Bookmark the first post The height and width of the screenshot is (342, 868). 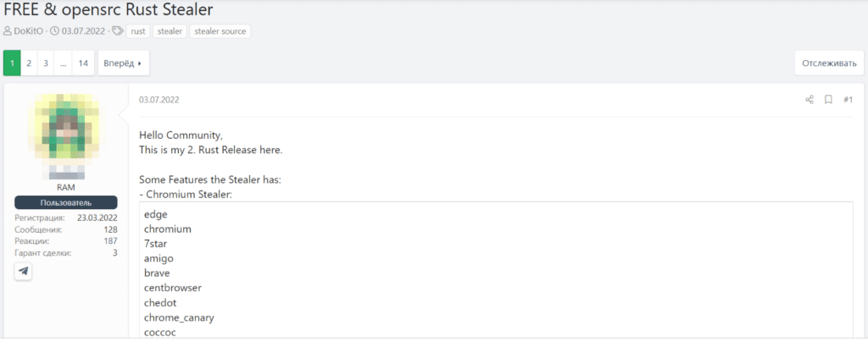click(828, 99)
